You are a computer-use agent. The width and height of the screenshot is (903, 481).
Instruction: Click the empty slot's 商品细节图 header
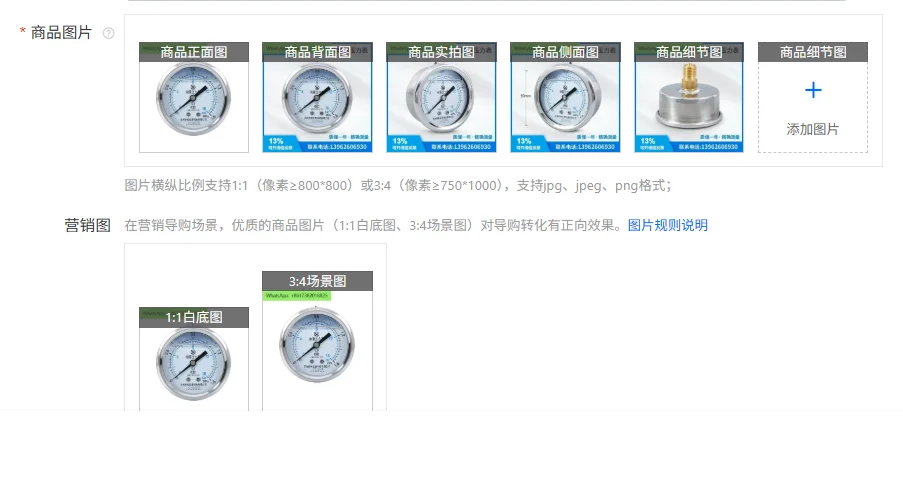click(x=813, y=52)
